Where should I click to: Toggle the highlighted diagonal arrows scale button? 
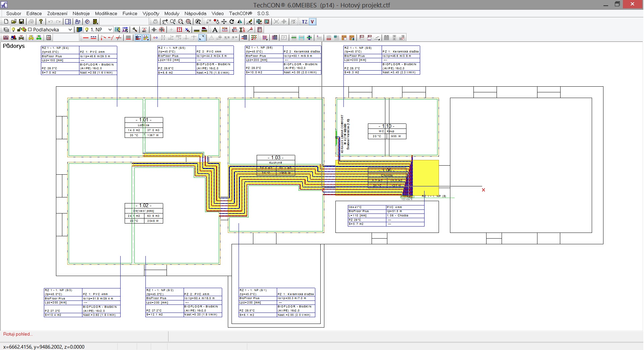click(202, 38)
